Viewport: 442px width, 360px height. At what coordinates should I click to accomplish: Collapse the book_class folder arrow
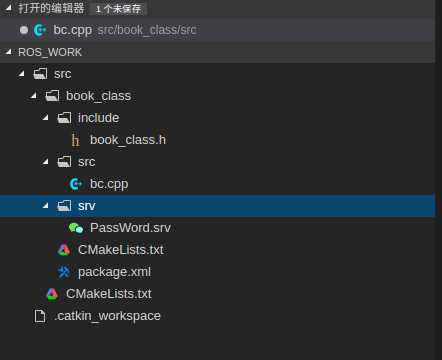pos(34,96)
